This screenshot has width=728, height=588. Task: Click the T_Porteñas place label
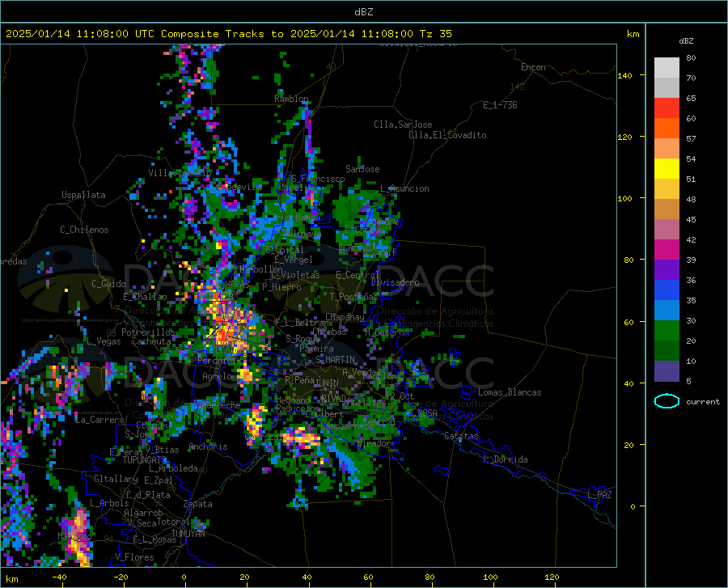point(353,297)
